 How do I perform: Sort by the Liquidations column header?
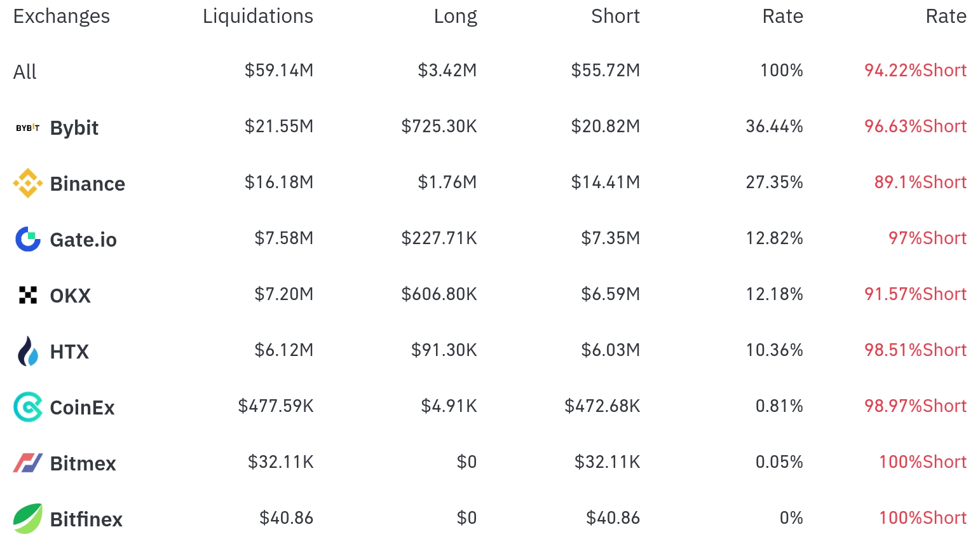point(257,17)
